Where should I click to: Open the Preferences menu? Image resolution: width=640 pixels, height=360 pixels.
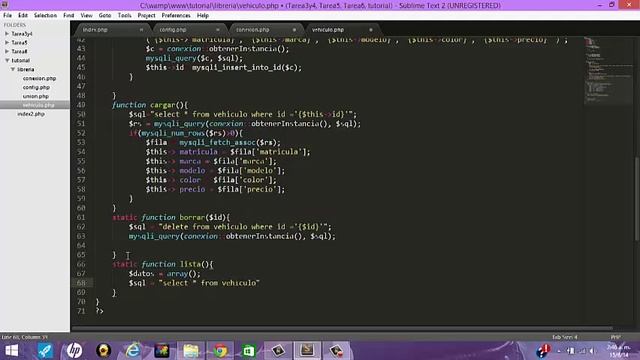(176, 16)
